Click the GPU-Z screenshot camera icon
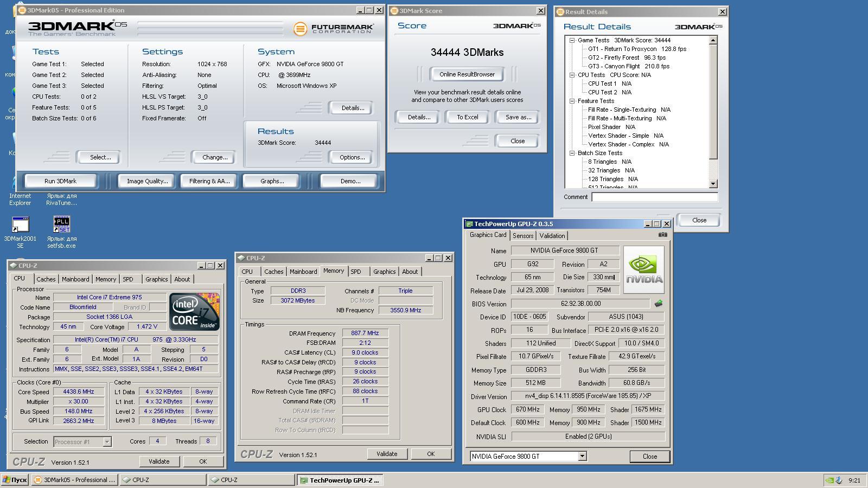This screenshot has height=488, width=868. pos(662,235)
